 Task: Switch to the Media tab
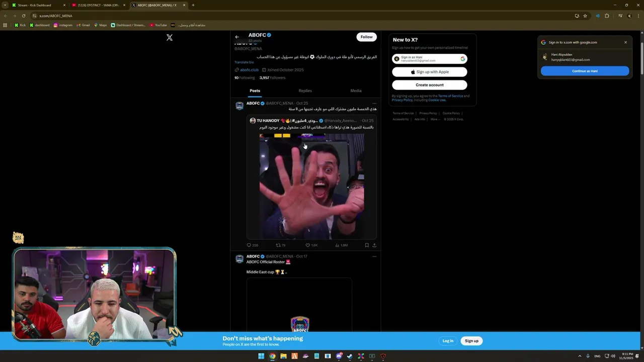click(356, 91)
